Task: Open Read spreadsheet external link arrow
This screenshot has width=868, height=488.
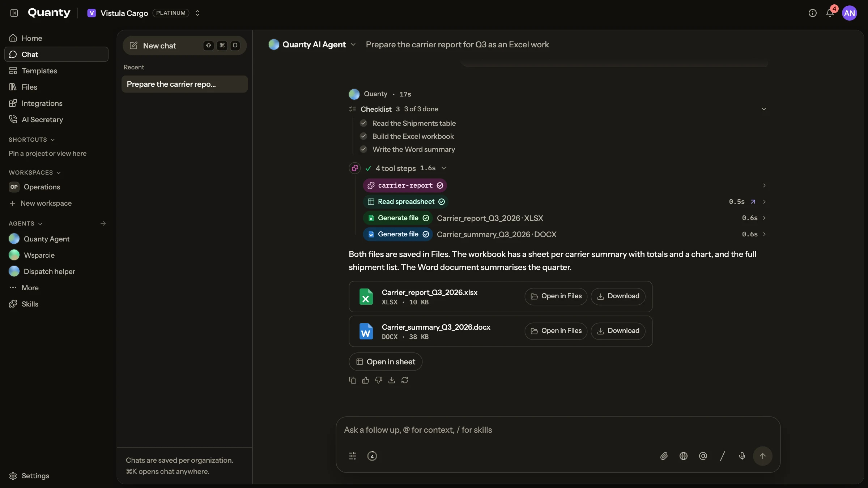Action: 753,202
